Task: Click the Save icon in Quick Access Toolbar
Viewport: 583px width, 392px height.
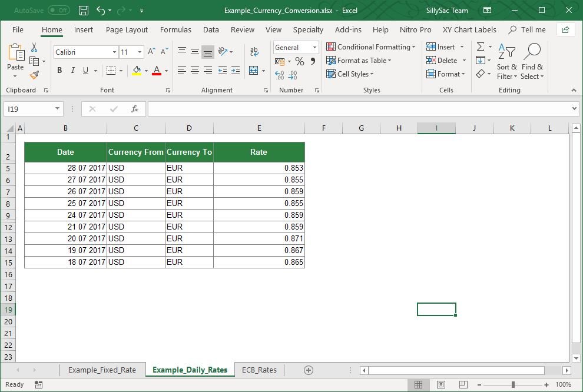Action: tap(83, 10)
